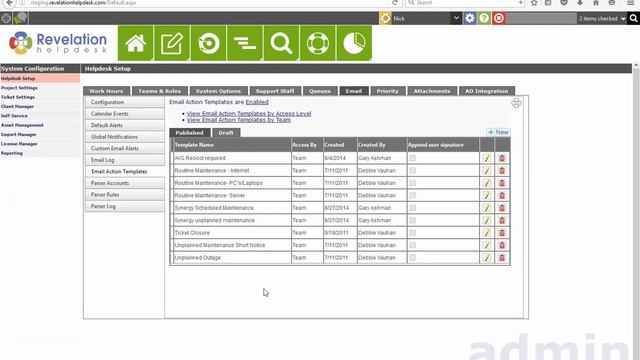640x360 pixels.
Task: Edit Unplanned Maintenance Short Notice template
Action: pyautogui.click(x=487, y=245)
